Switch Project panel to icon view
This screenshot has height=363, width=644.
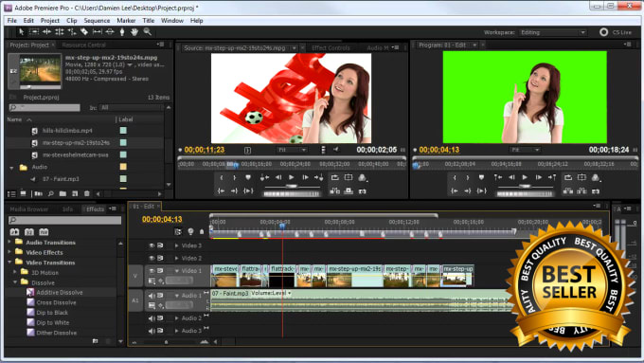(x=24, y=193)
